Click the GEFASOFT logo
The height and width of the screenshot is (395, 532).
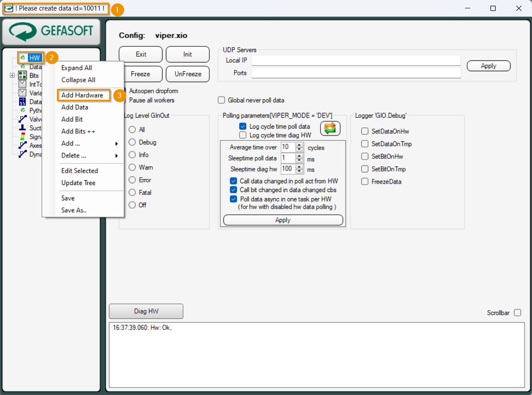pos(51,31)
